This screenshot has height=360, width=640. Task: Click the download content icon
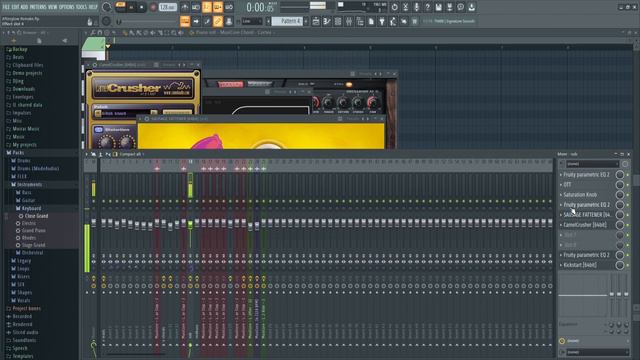click(471, 7)
